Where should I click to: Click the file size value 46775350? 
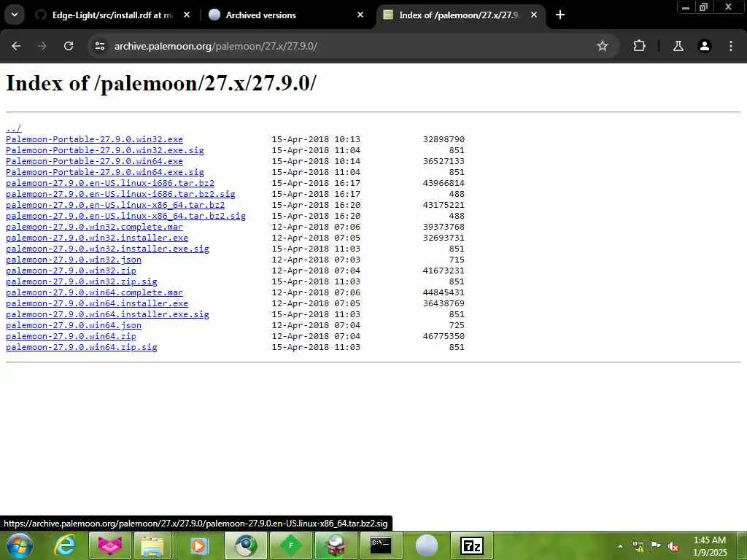point(444,337)
